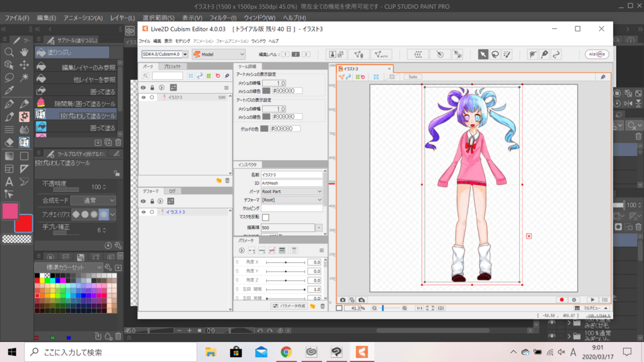
Task: Select the Eraser tool in Clip Studio
Action: 9,142
